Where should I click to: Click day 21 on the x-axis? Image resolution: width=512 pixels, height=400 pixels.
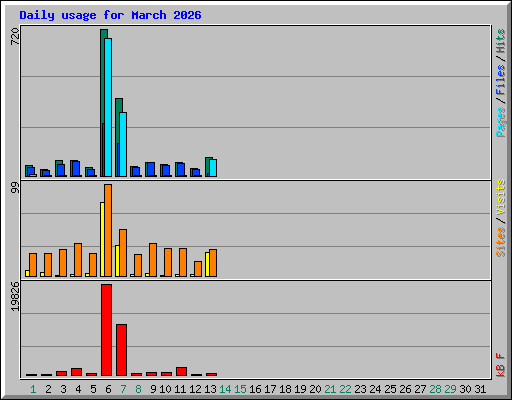tap(330, 389)
